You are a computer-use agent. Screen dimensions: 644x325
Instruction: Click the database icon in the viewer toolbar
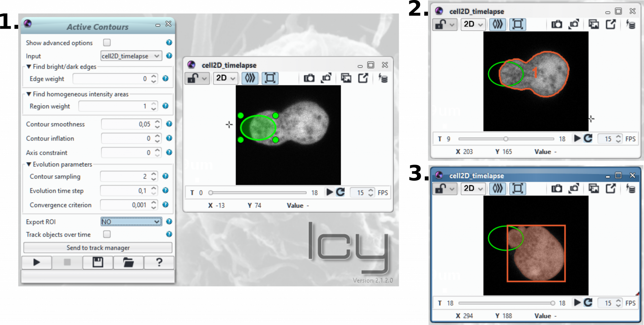(383, 78)
